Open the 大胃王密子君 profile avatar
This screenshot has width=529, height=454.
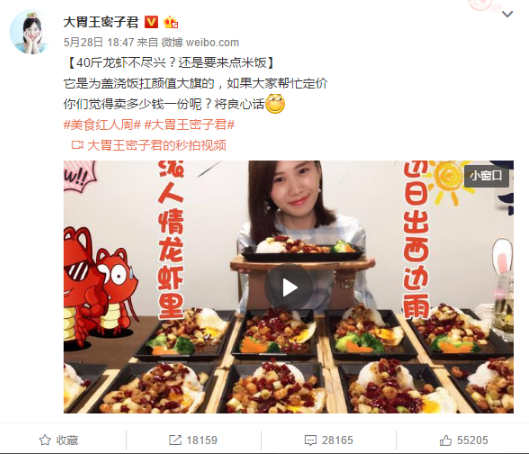pos(30,32)
